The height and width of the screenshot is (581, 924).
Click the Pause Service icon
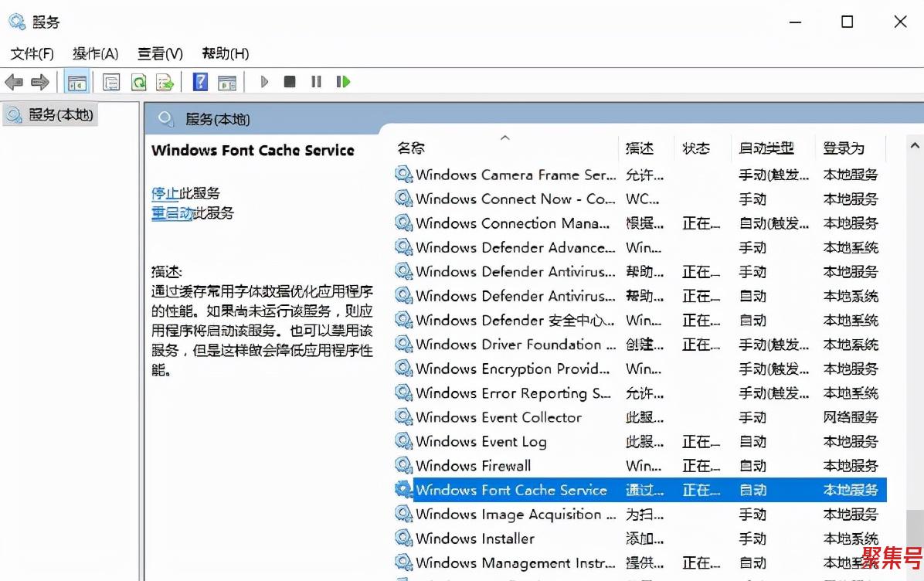tap(317, 81)
